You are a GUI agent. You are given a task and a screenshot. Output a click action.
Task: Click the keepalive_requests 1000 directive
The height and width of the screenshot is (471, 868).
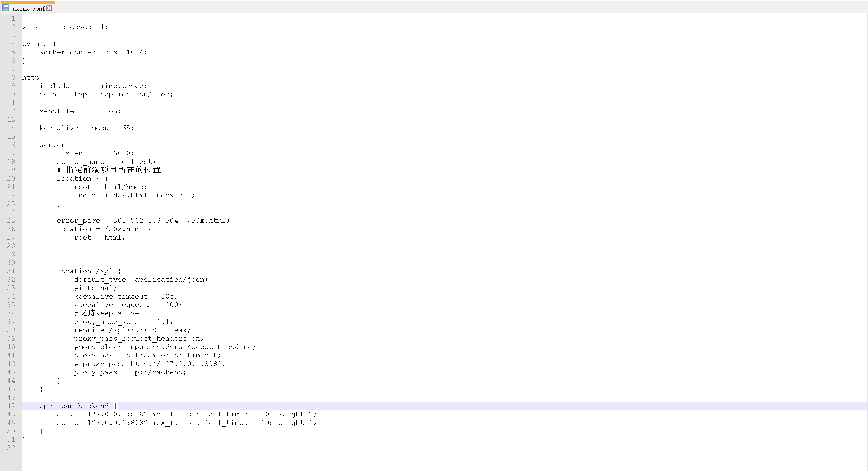point(128,305)
